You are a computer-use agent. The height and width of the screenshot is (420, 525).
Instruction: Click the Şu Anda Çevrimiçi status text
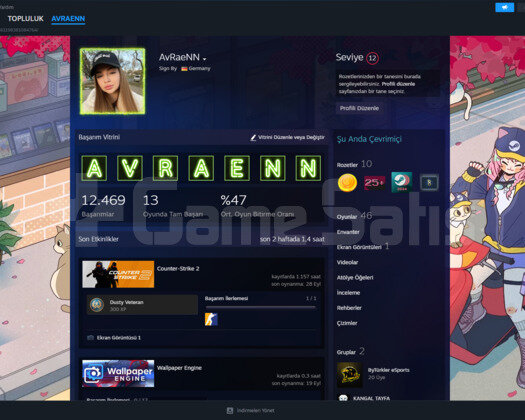click(369, 139)
